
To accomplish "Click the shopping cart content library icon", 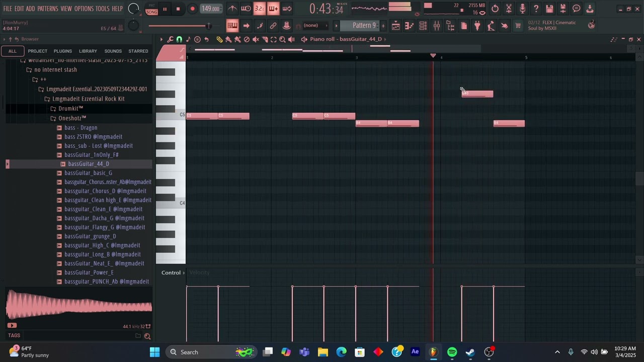I will [x=518, y=26].
